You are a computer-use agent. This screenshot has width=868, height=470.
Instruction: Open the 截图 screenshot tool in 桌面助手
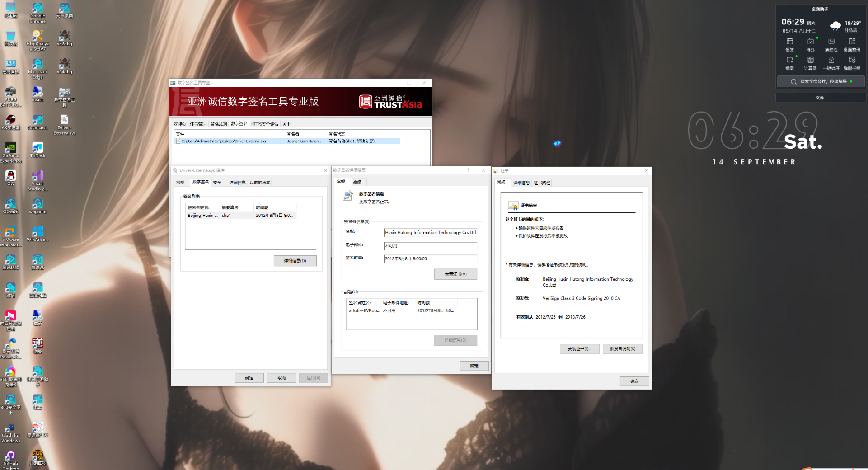(789, 61)
